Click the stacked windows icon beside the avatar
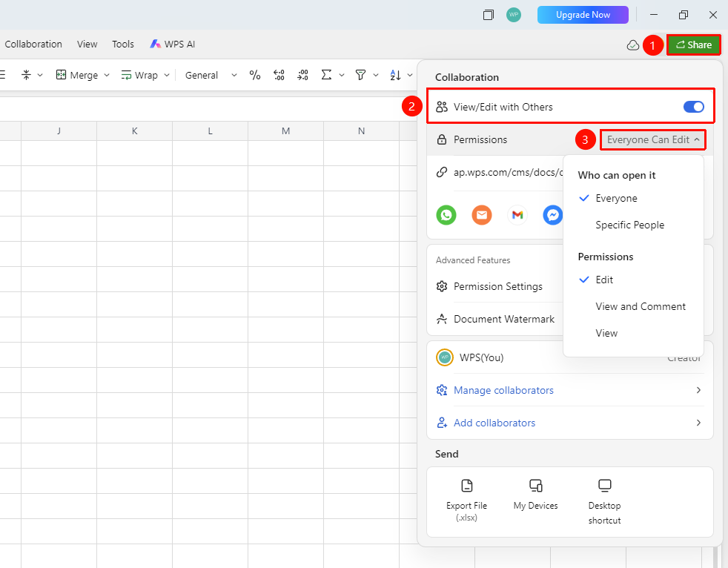Screen dimensions: 728x568 click(489, 15)
